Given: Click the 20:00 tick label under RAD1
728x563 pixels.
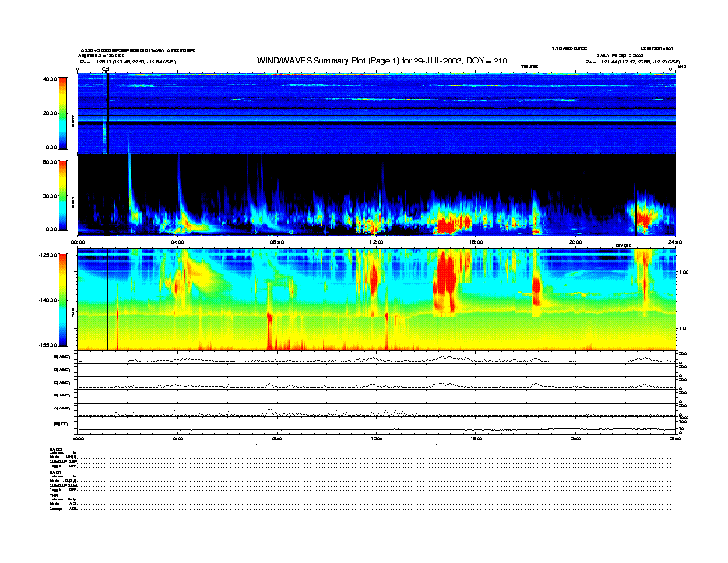Looking at the screenshot, I should tap(575, 242).
